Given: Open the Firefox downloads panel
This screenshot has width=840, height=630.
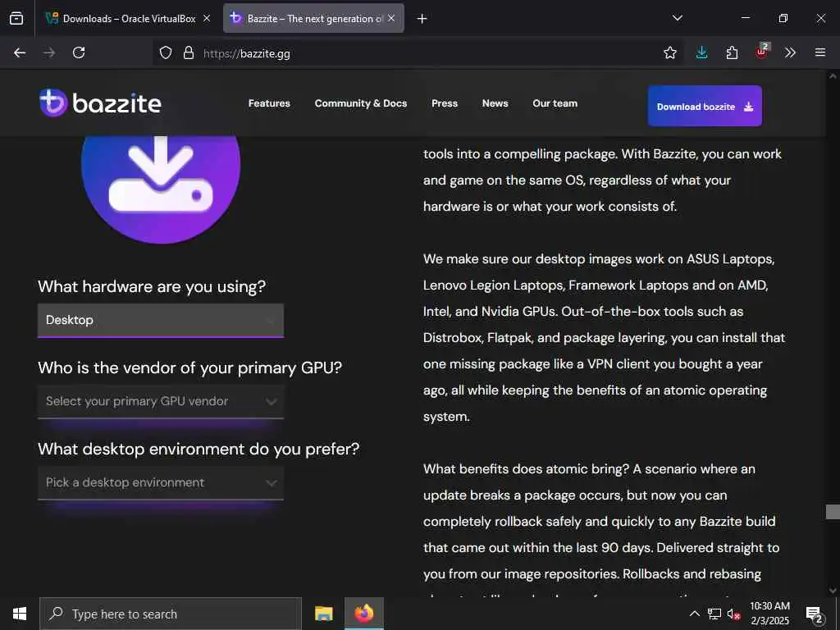Looking at the screenshot, I should pyautogui.click(x=702, y=52).
